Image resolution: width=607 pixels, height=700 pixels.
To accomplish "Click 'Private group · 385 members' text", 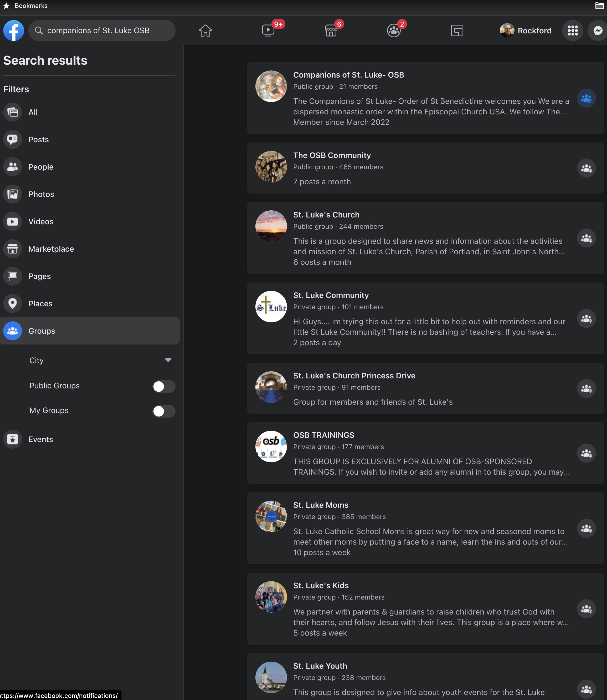I will tap(339, 517).
